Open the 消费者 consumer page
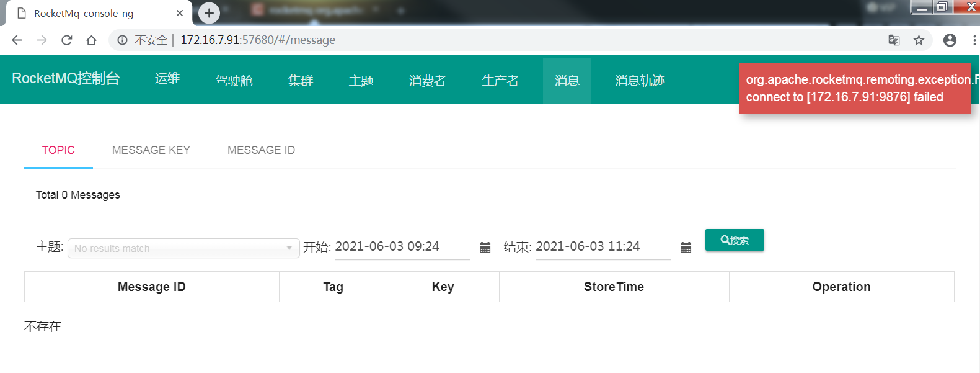 (x=428, y=81)
